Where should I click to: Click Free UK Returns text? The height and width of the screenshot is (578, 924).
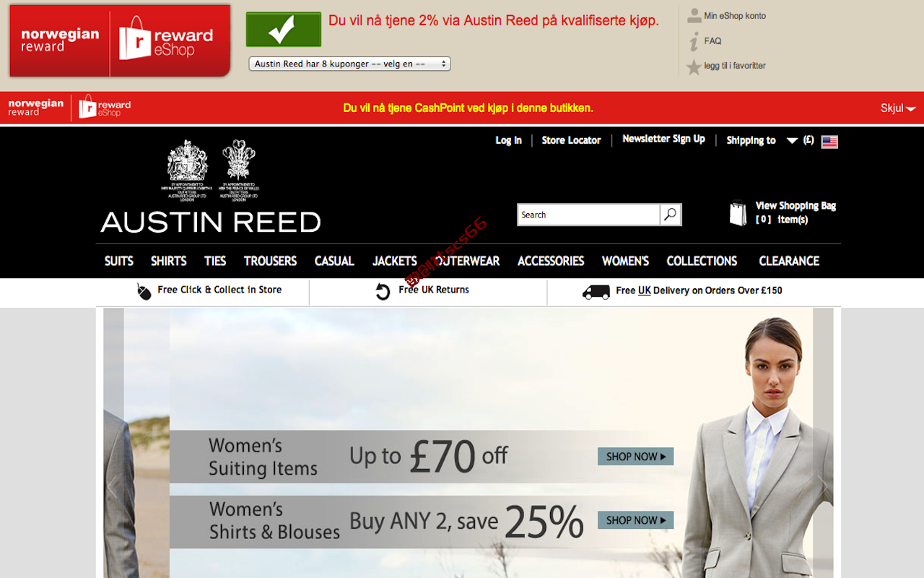pyautogui.click(x=434, y=290)
